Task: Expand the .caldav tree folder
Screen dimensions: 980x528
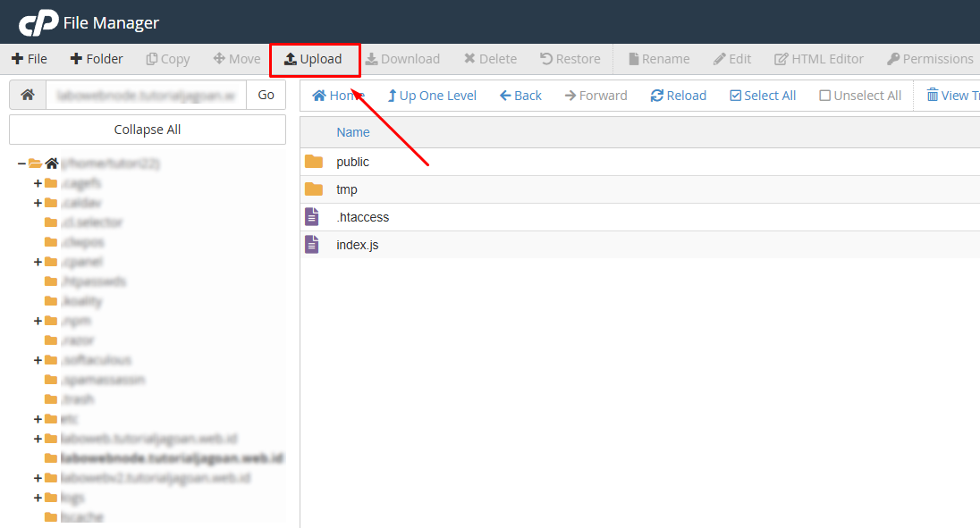Action: coord(38,203)
